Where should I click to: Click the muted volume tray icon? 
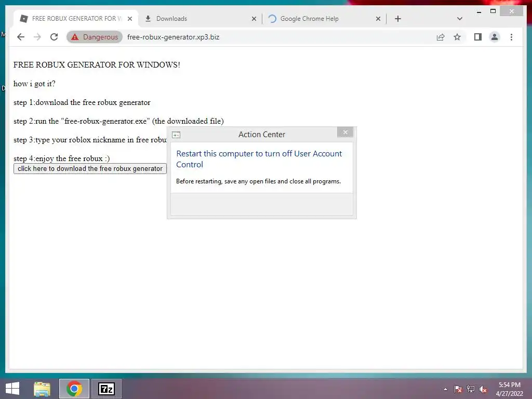click(x=483, y=389)
